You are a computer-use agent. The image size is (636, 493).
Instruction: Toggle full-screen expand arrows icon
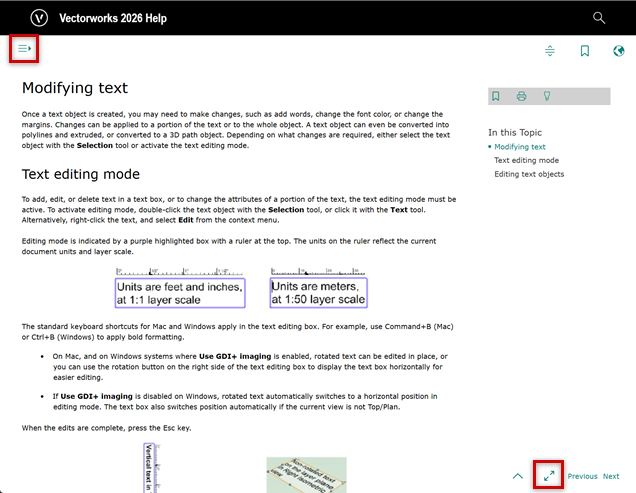tap(549, 476)
